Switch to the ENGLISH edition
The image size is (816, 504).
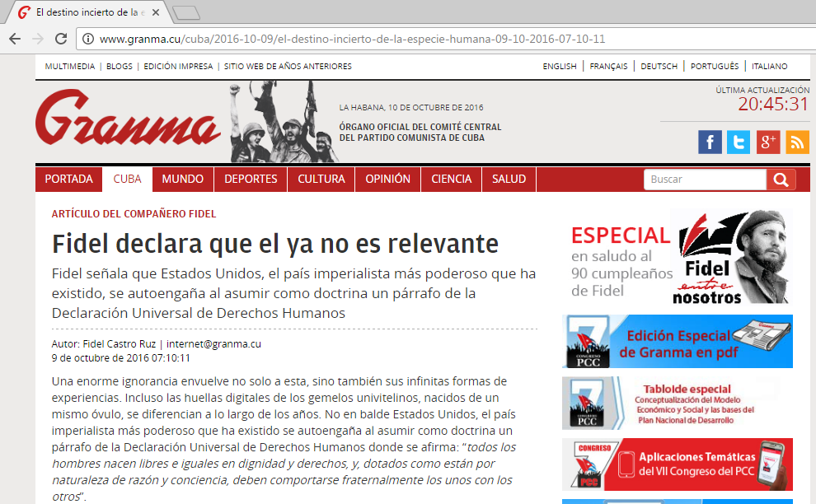click(560, 66)
